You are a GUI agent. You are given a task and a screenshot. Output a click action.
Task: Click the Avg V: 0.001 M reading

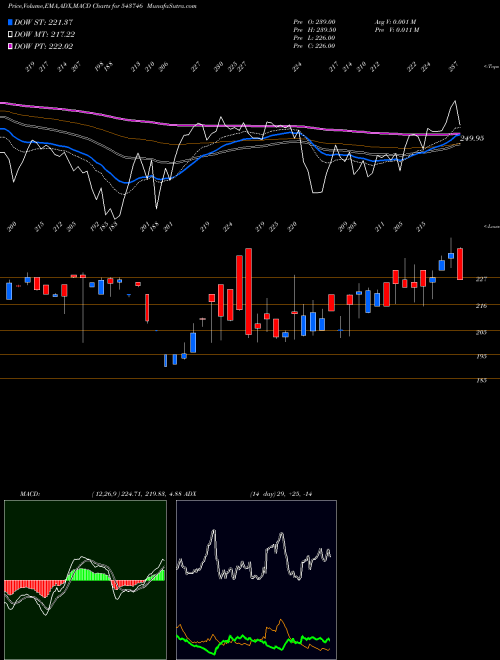coord(396,22)
